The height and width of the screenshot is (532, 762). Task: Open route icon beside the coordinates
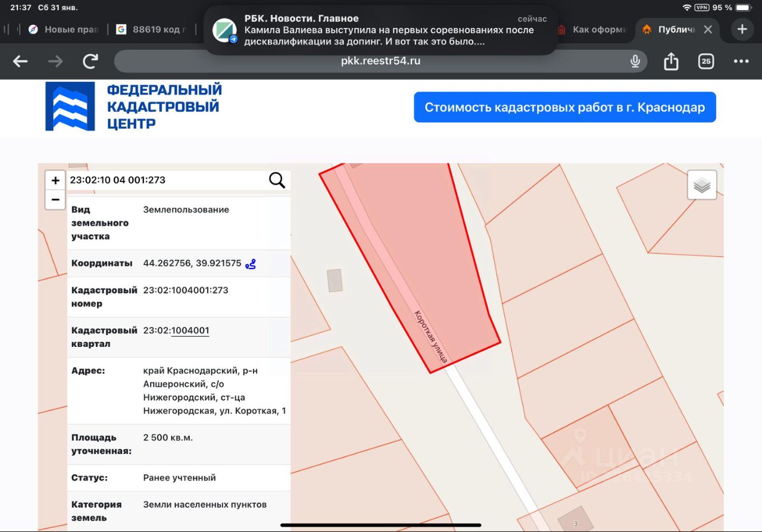(x=251, y=264)
